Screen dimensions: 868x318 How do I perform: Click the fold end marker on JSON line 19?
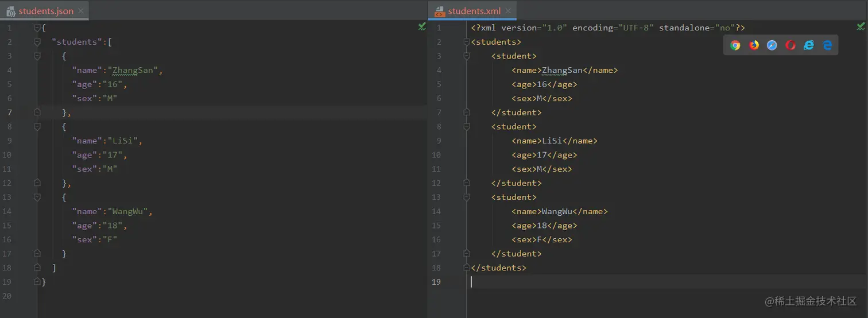coord(37,282)
